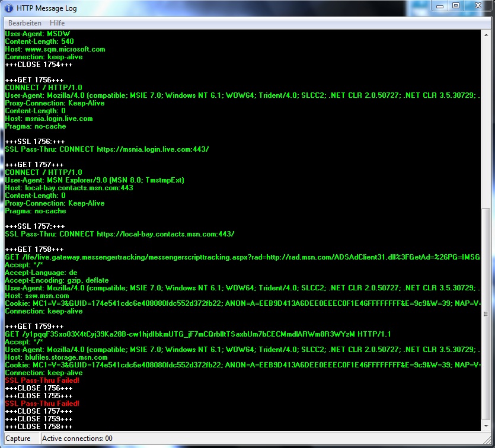Image resolution: width=495 pixels, height=448 pixels.
Task: Click the Host: blufiles.storage.msn.com line
Action: (x=56, y=357)
